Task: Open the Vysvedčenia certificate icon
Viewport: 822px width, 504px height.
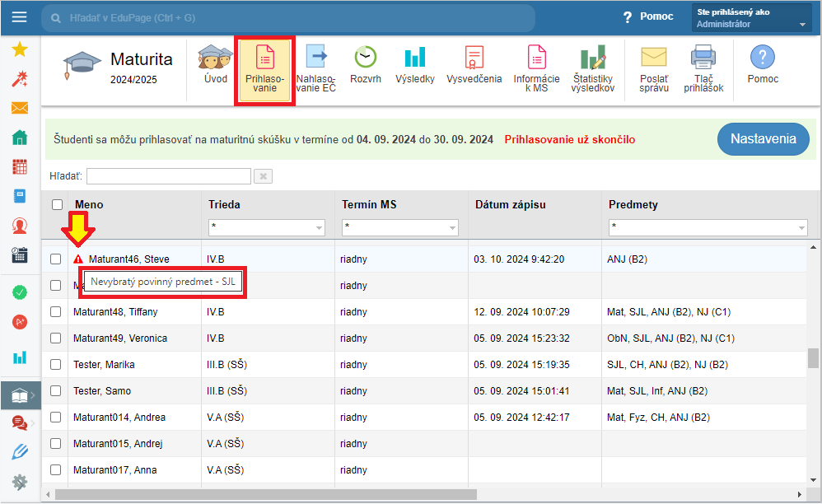Action: pos(474,57)
